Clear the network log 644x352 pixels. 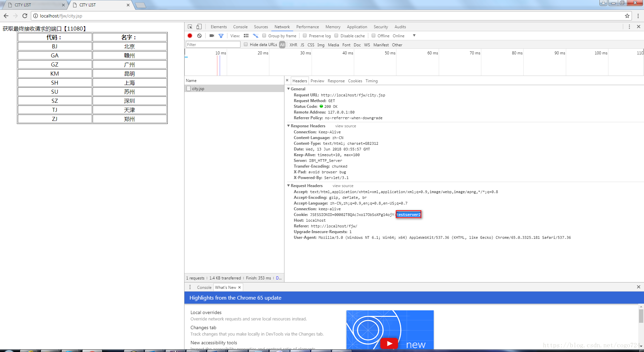(199, 36)
